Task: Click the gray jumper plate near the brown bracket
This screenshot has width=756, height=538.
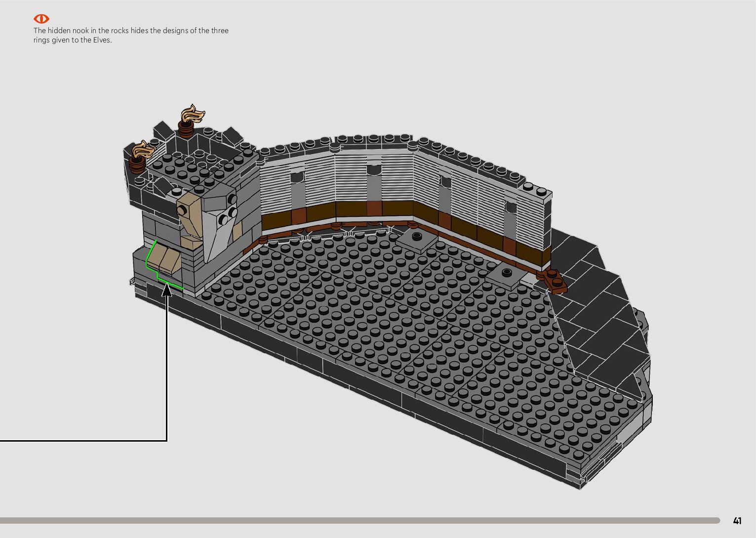Action: (506, 274)
